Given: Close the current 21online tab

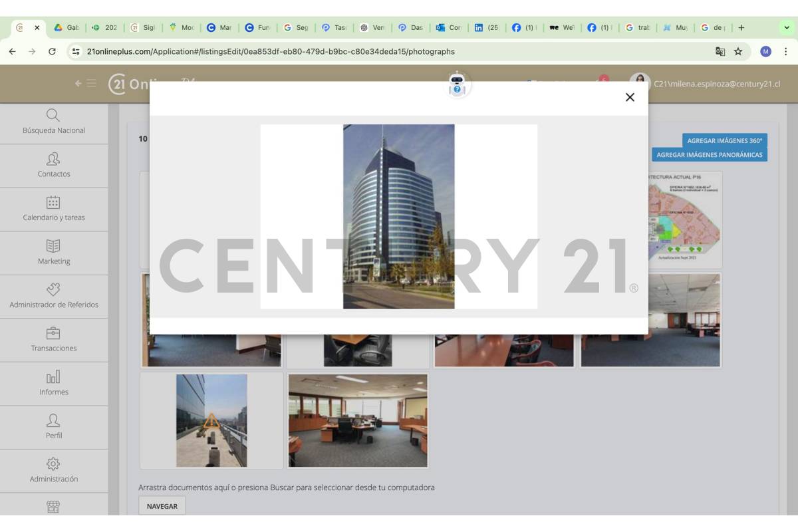Looking at the screenshot, I should (37, 28).
